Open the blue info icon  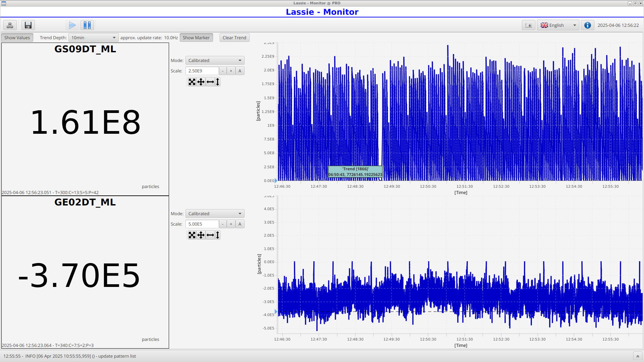coord(587,25)
